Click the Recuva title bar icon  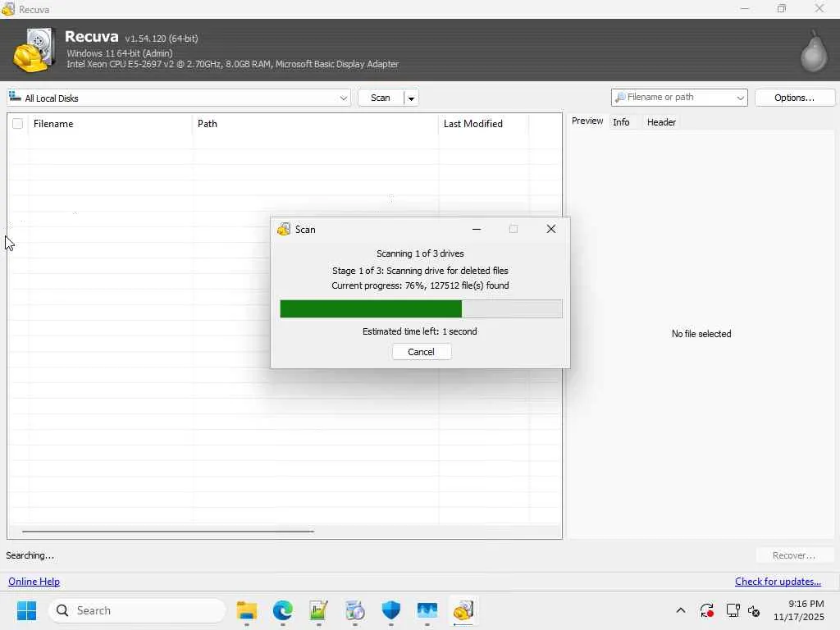pyautogui.click(x=8, y=9)
